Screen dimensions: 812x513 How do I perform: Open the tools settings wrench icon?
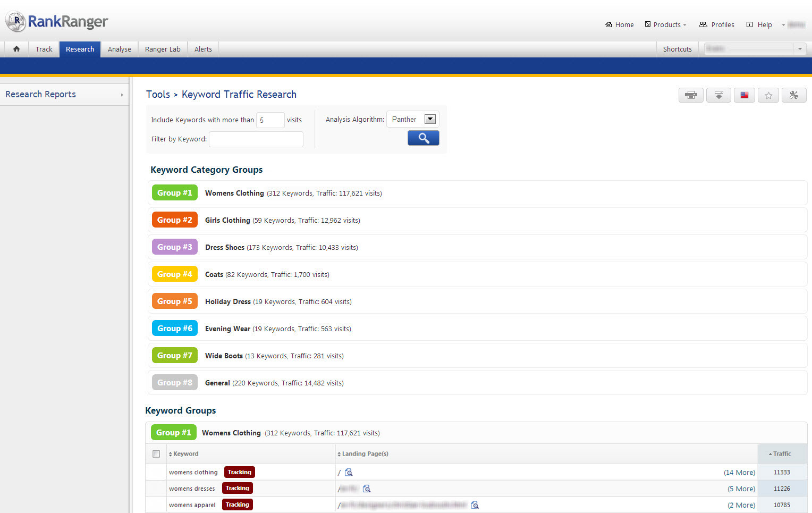tap(794, 95)
